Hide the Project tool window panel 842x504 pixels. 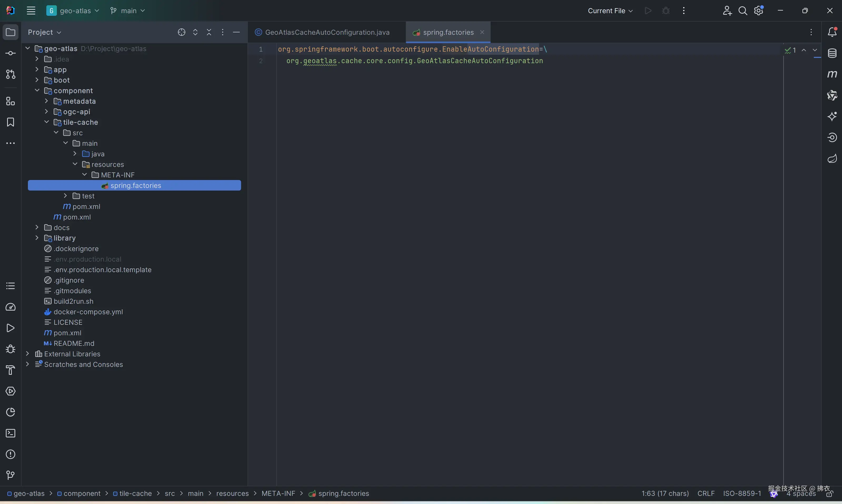coord(236,32)
